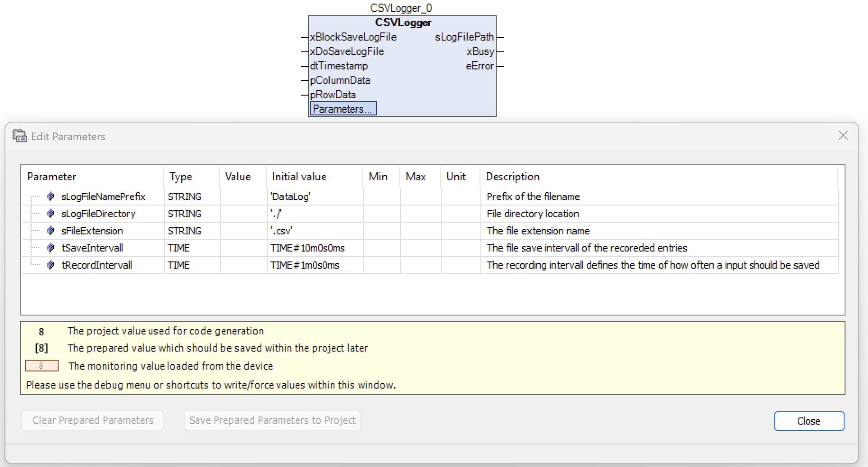Open Parameters... on the CSVLogger block

[343, 109]
